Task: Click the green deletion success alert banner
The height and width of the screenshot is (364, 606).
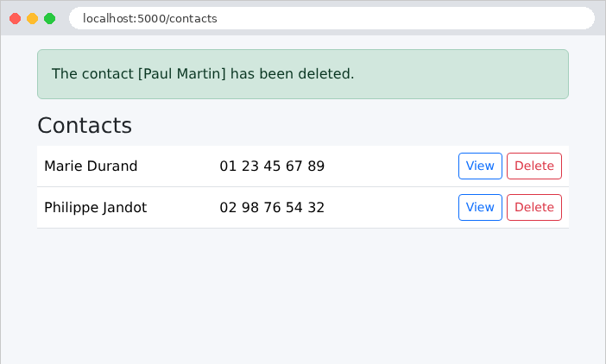Action: 303,74
